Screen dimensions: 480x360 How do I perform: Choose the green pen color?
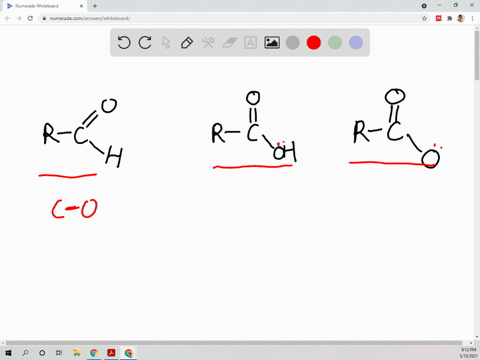point(335,43)
